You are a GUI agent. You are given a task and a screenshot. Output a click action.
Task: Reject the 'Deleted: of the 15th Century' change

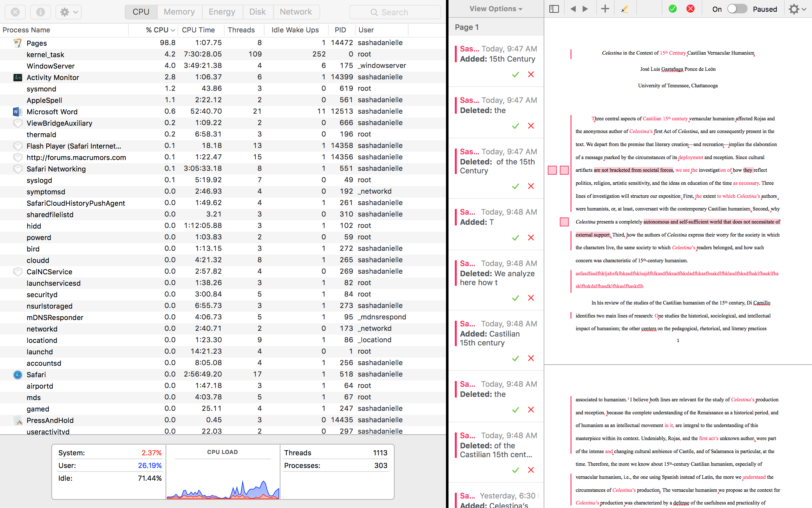tap(531, 186)
